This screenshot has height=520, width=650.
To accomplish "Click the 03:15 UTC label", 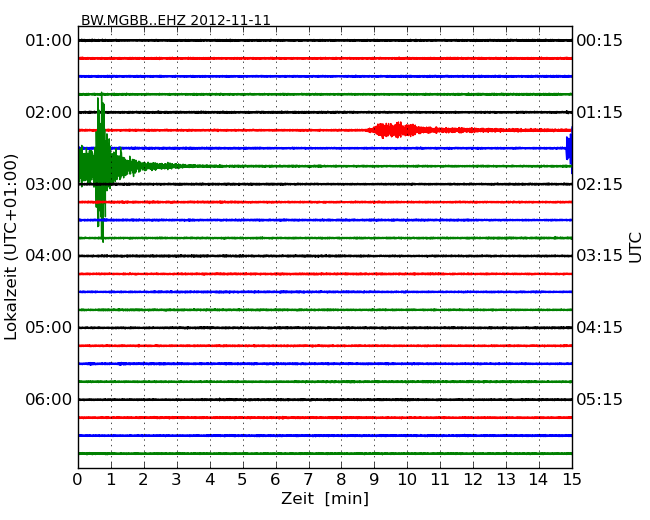I will point(599,256).
